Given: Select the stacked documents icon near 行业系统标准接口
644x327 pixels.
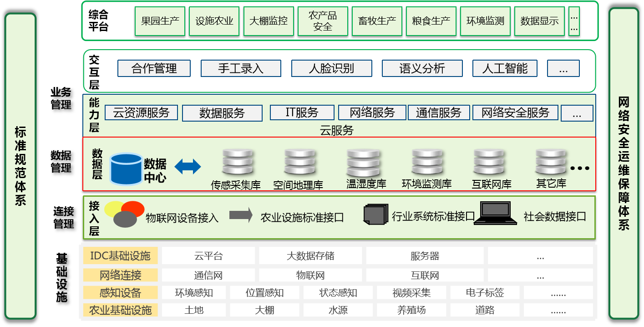Looking at the screenshot, I should point(375,214).
